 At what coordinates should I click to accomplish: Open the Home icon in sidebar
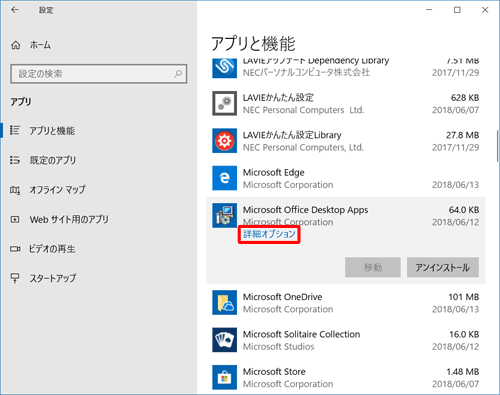coord(16,45)
